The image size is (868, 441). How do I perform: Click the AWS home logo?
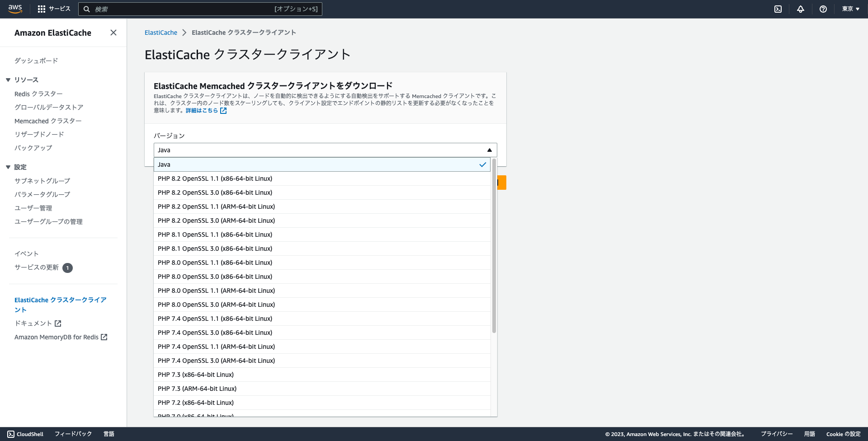click(15, 9)
